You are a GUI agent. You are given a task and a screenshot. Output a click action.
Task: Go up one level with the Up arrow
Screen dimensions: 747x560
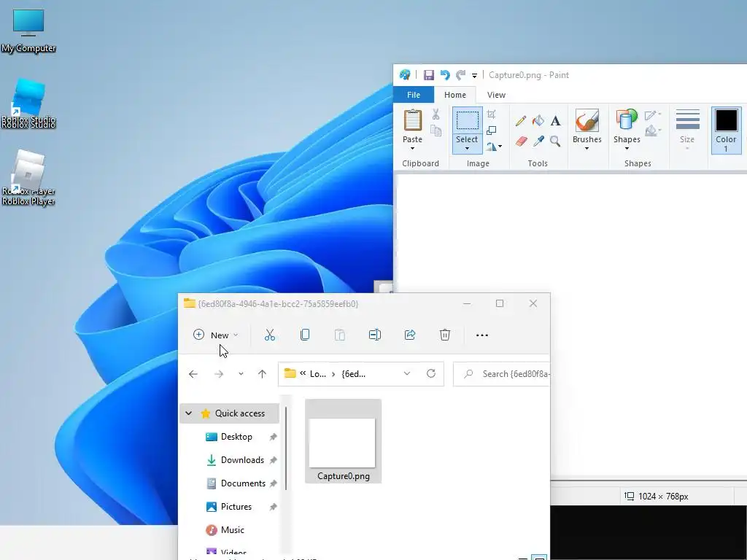(262, 374)
